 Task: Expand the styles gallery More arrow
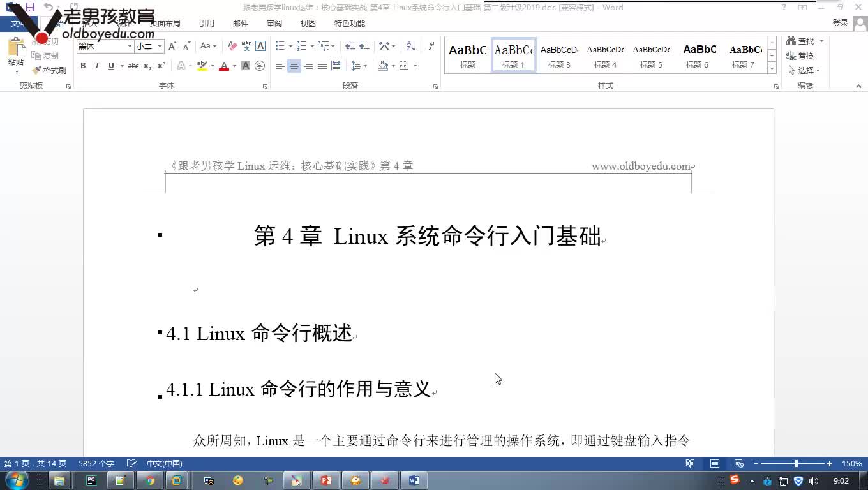772,68
